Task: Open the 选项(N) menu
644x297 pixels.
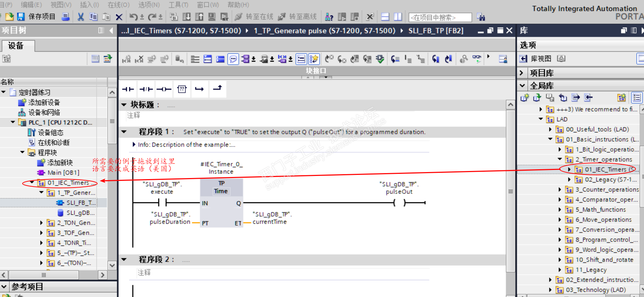Action: coord(149,5)
